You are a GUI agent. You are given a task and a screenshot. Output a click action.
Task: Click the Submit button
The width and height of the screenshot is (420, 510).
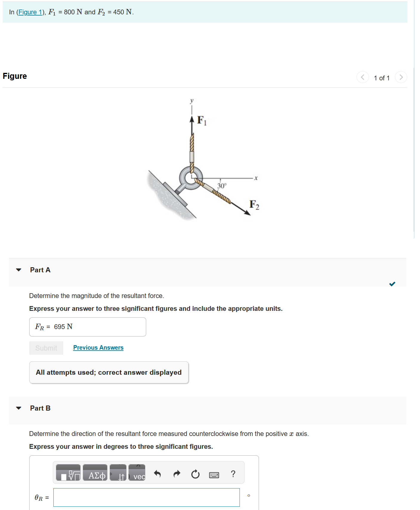click(x=46, y=348)
